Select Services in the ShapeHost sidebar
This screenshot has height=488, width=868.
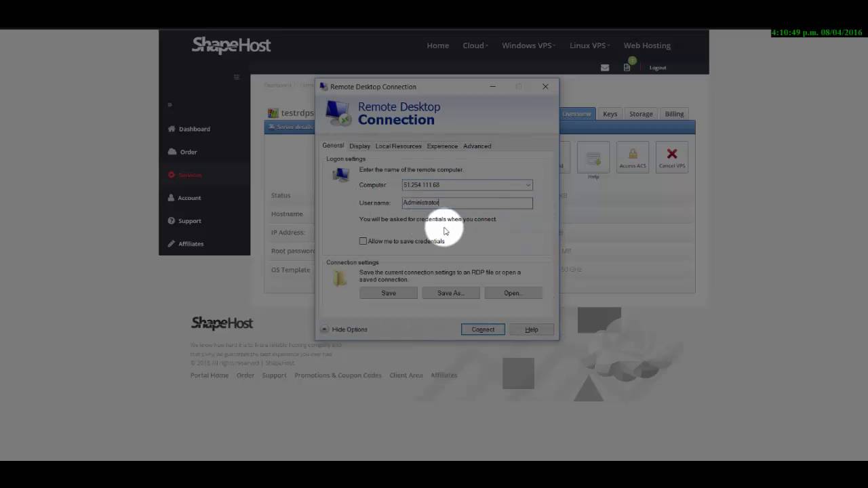click(x=185, y=175)
